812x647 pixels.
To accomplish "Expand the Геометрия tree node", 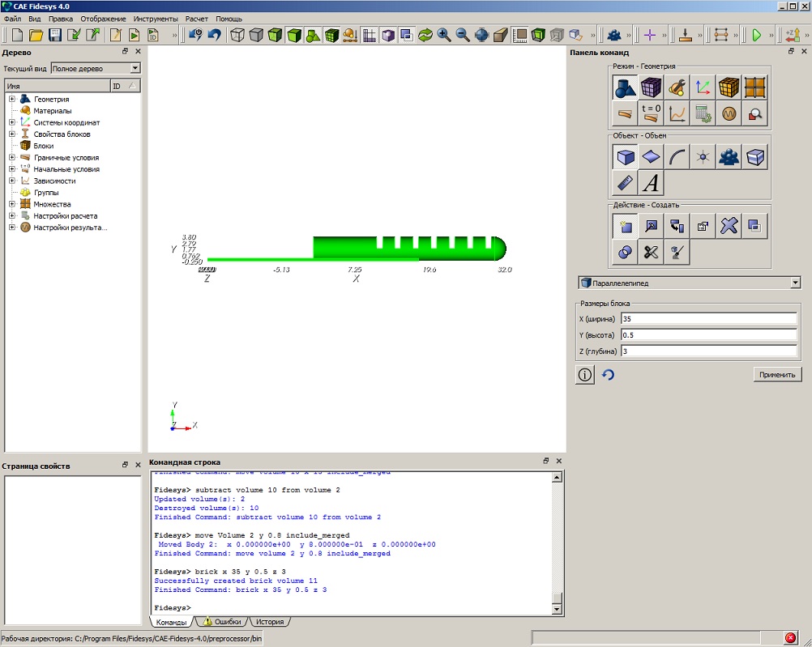I will click(x=12, y=98).
